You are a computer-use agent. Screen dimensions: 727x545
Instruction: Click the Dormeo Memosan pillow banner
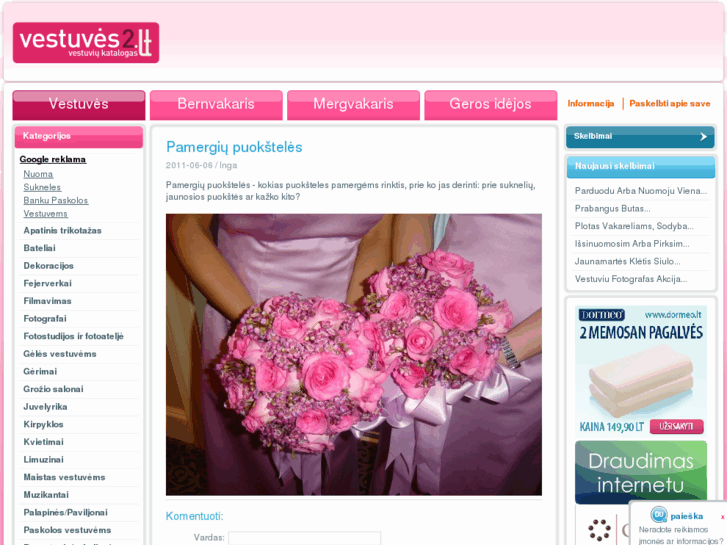641,370
